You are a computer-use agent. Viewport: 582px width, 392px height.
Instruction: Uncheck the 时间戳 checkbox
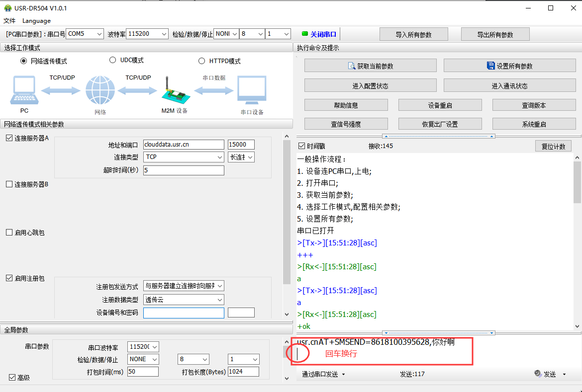pyautogui.click(x=301, y=146)
